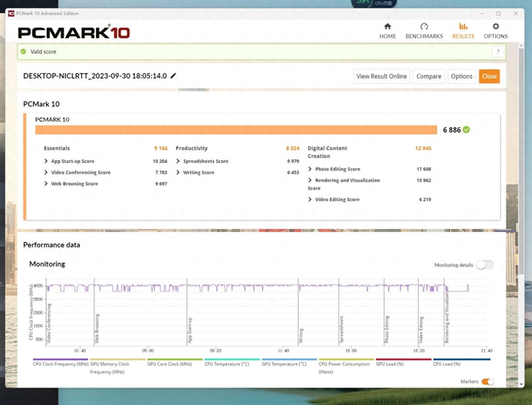Click the PCMARK10 logo
532x405 pixels.
[x=74, y=32]
